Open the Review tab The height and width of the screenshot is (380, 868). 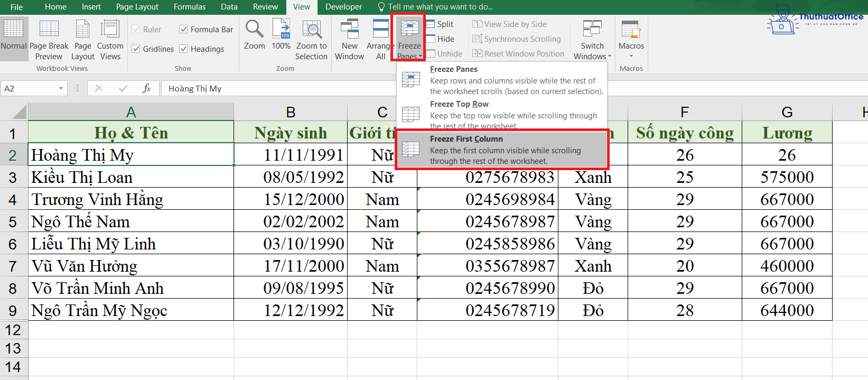[x=265, y=7]
